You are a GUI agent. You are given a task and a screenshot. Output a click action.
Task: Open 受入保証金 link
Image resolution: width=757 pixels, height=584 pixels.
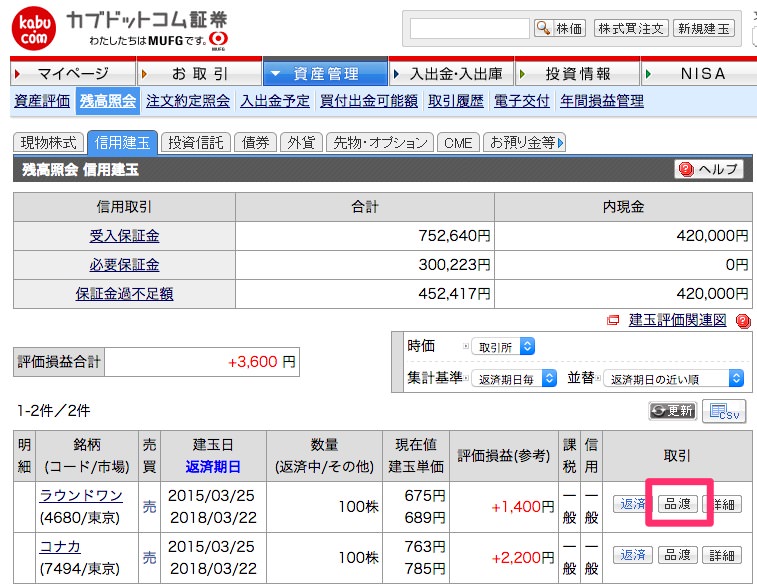pos(124,236)
